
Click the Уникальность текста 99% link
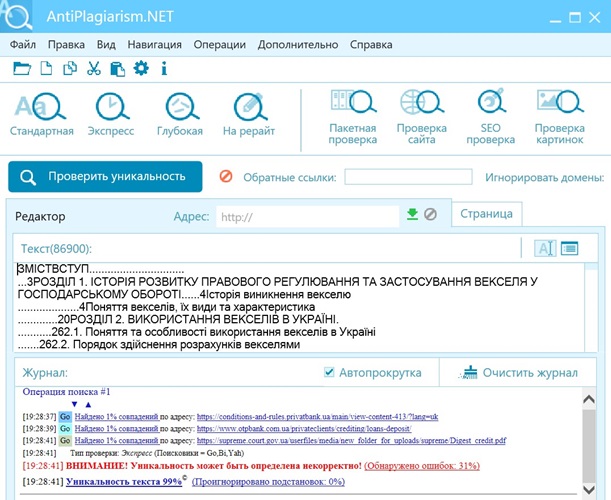click(124, 482)
